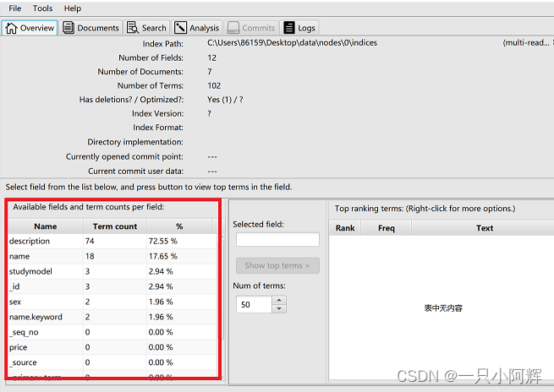The width and height of the screenshot is (554, 392).
Task: Sort fields by % column header
Action: pyautogui.click(x=179, y=226)
